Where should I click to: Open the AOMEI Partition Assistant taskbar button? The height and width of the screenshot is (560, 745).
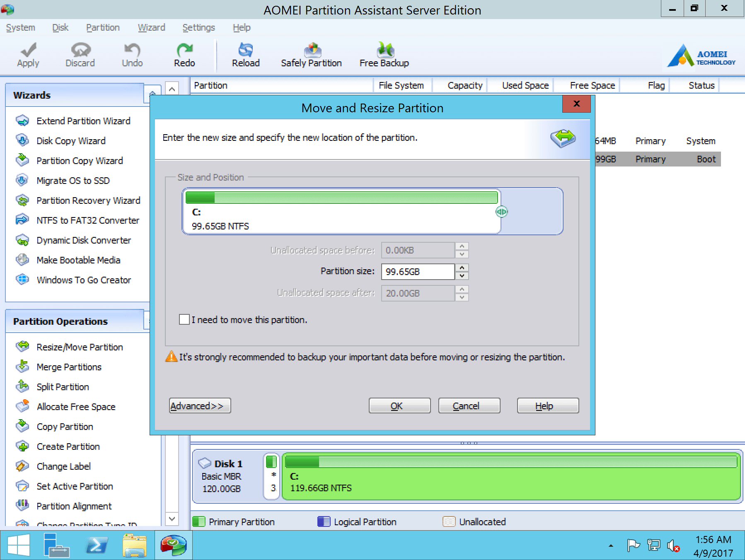point(174,545)
